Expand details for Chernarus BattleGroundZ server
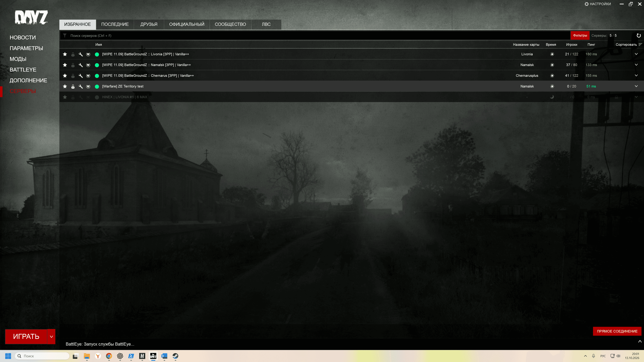The width and height of the screenshot is (644, 362). [x=636, y=75]
